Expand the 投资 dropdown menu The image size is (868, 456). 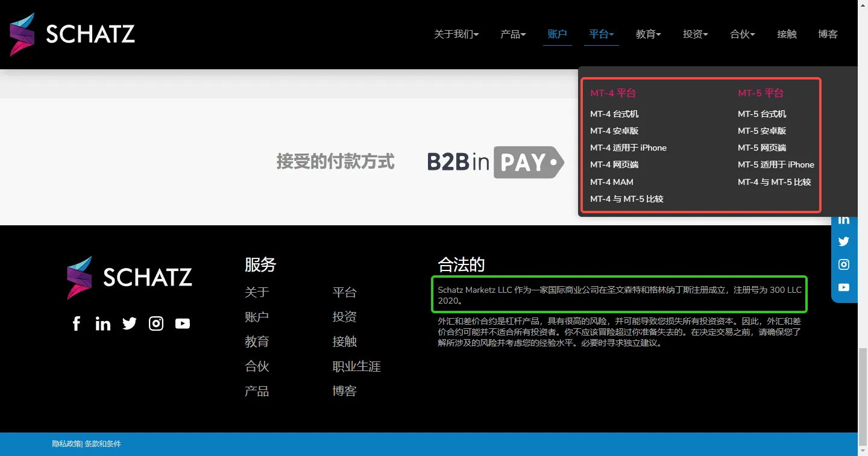click(696, 34)
